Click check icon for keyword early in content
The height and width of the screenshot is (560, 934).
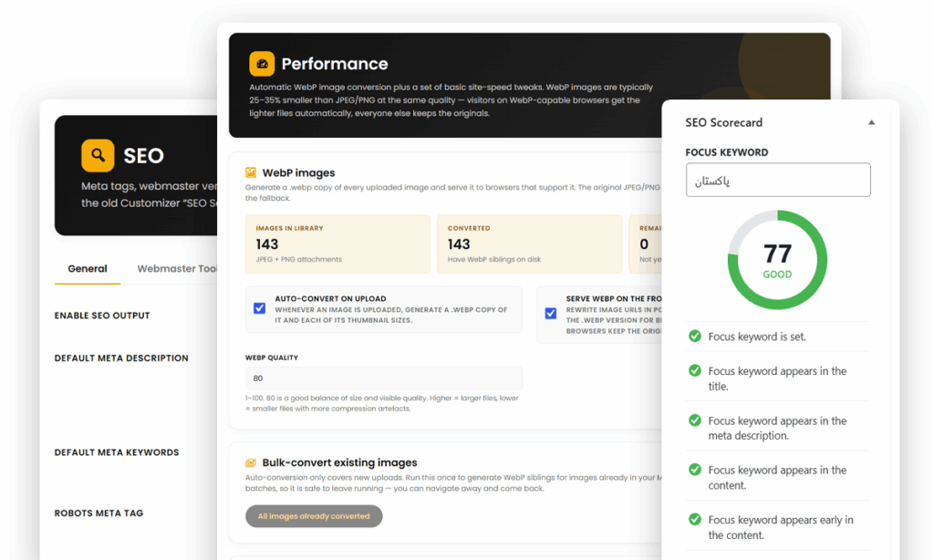[x=694, y=520]
